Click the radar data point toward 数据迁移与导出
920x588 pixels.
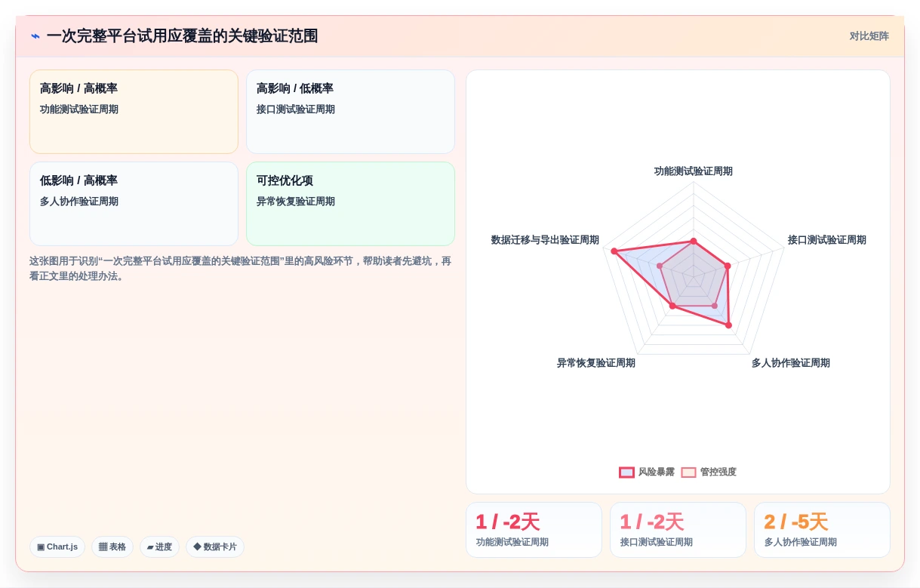pos(614,251)
